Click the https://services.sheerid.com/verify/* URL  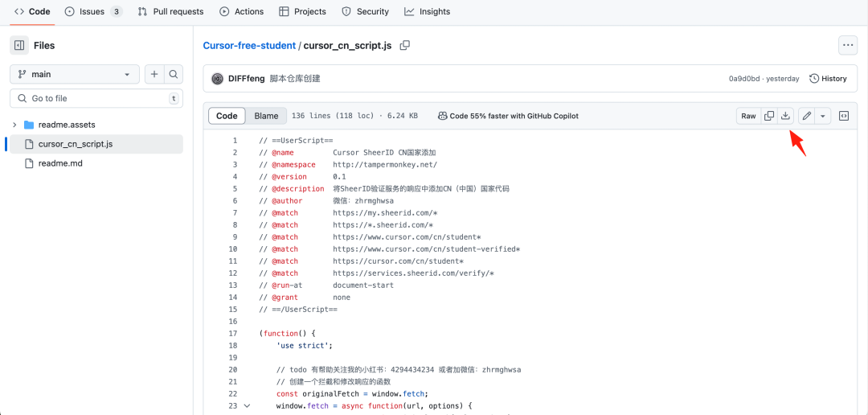[414, 273]
